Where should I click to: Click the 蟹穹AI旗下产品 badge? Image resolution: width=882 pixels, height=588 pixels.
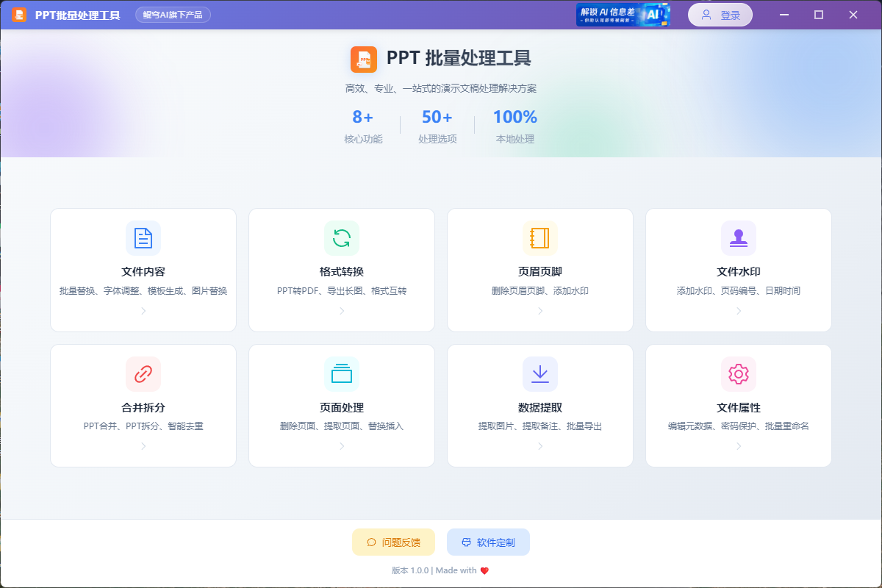pyautogui.click(x=173, y=14)
